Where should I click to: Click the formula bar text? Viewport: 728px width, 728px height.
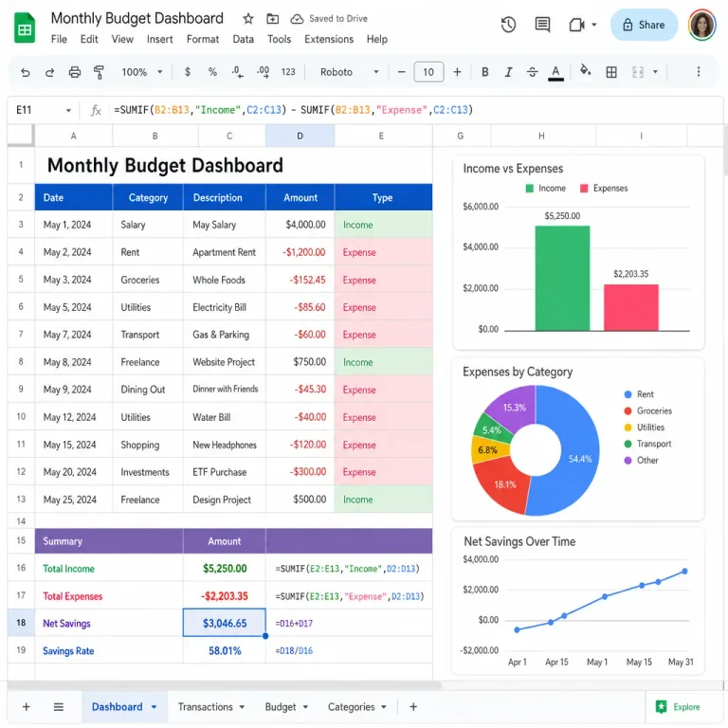[x=294, y=110]
